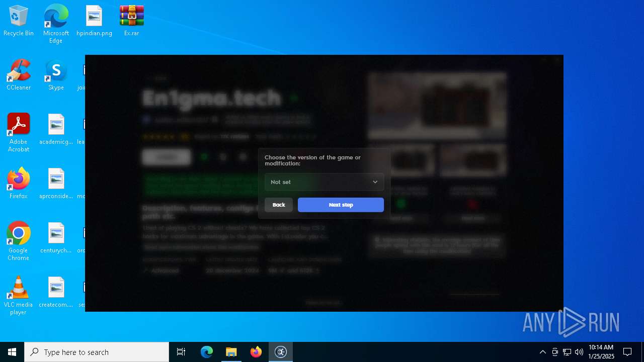
Task: Launch Edge from the taskbar
Action: 207,352
